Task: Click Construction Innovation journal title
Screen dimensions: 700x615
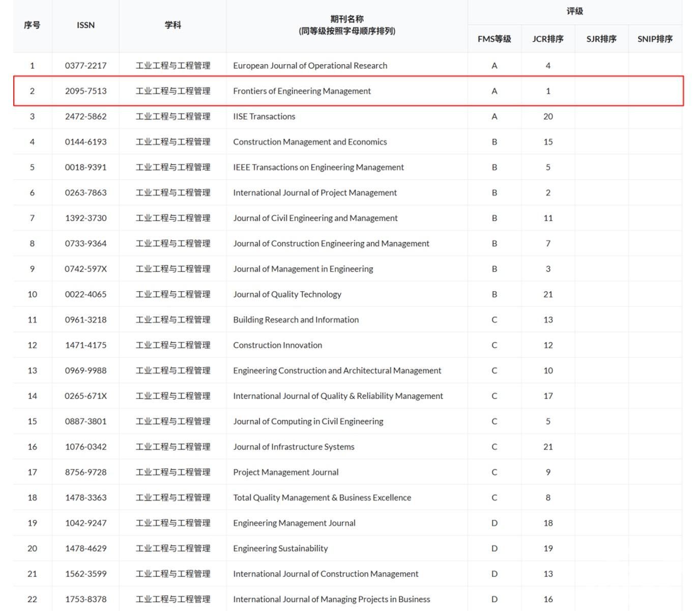Action: coord(277,345)
